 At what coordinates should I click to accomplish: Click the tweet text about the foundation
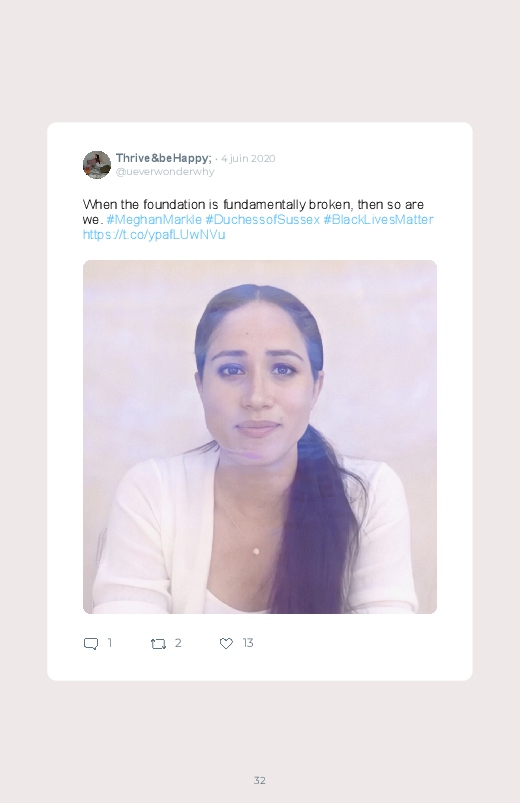[253, 205]
